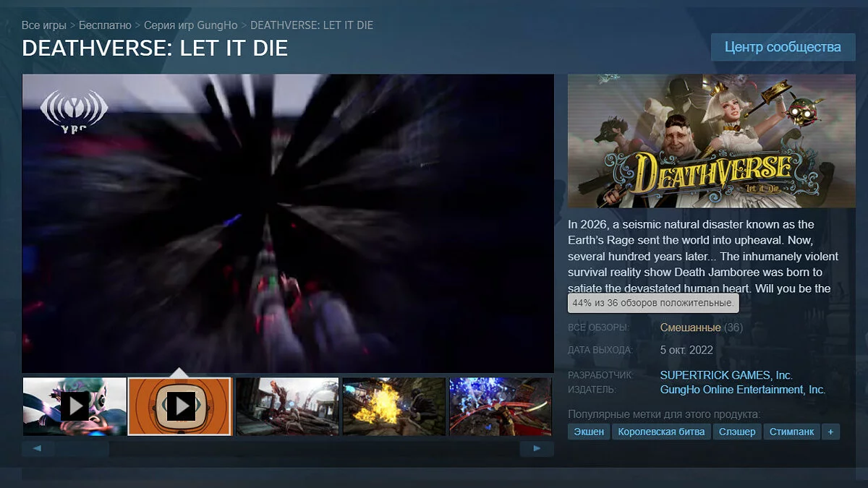
Task: Click the РАЗРАБОТЧИК label
Action: [600, 375]
